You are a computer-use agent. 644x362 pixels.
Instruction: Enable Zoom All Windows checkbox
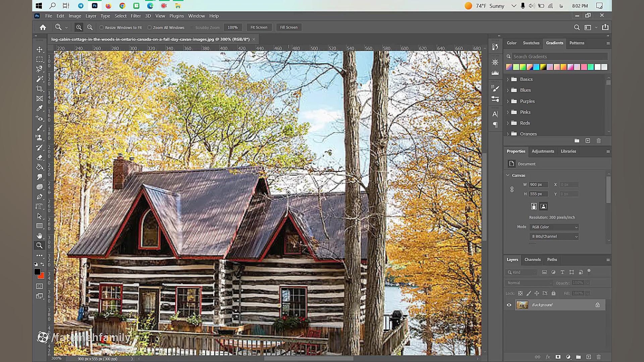click(150, 27)
